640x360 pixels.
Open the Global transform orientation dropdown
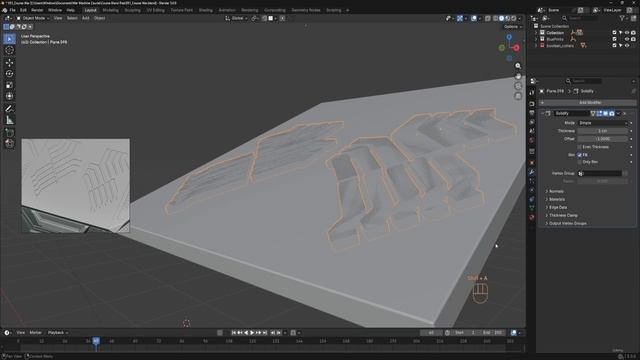click(237, 18)
